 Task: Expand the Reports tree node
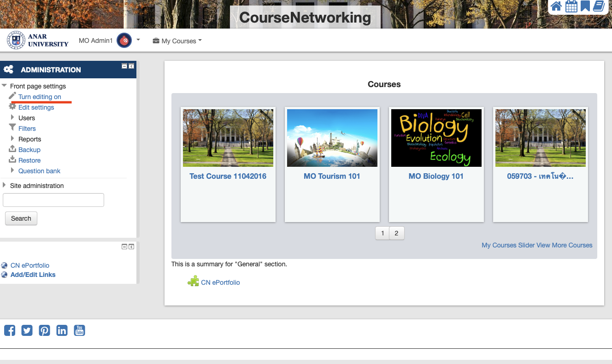pos(12,139)
